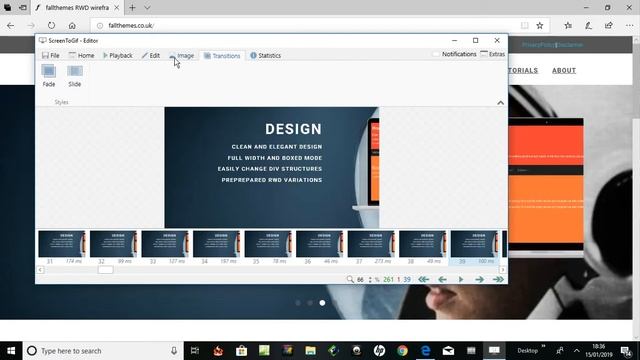Close the fallthemes RWD browser tab
The height and width of the screenshot is (360, 640).
(x=116, y=8)
